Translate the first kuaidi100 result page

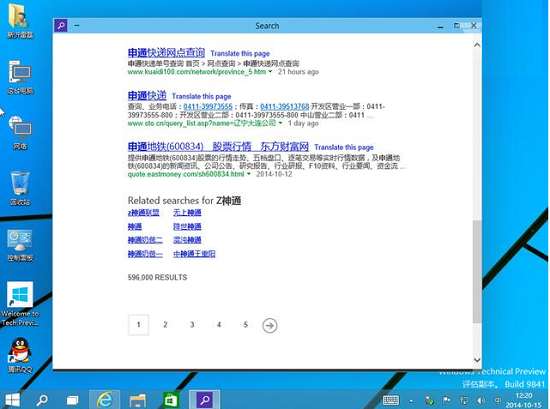click(240, 54)
